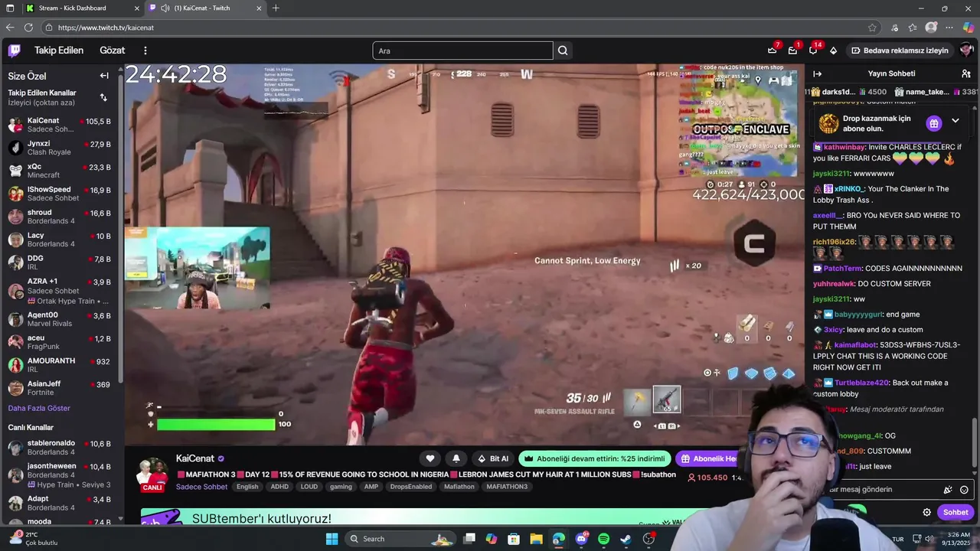The image size is (980, 551).
Task: Open Steam from the taskbar
Action: click(x=626, y=539)
